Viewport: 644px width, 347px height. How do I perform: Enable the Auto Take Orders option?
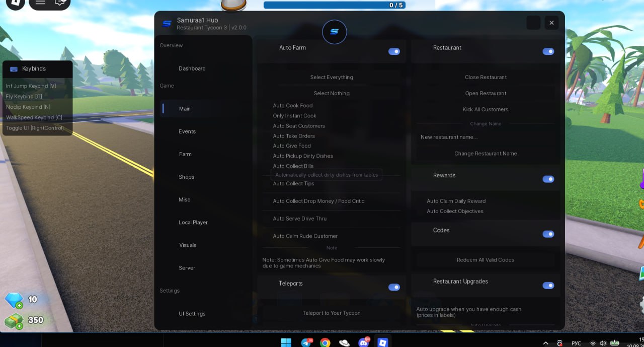(x=294, y=136)
